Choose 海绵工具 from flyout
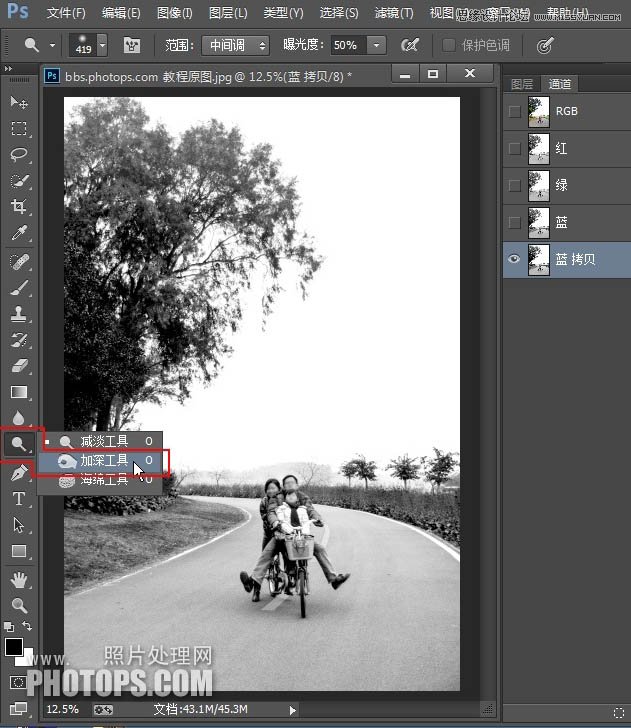This screenshot has height=728, width=631. click(100, 479)
